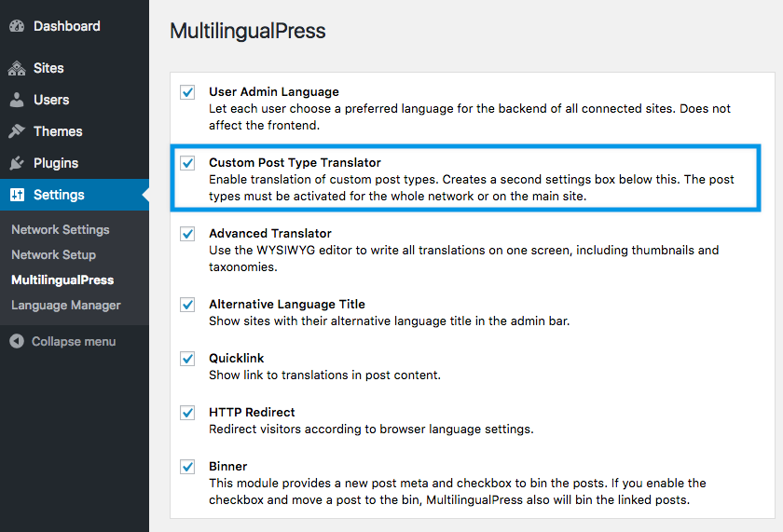The height and width of the screenshot is (532, 783).
Task: Click the MultilingualPress page heading
Action: 248,31
